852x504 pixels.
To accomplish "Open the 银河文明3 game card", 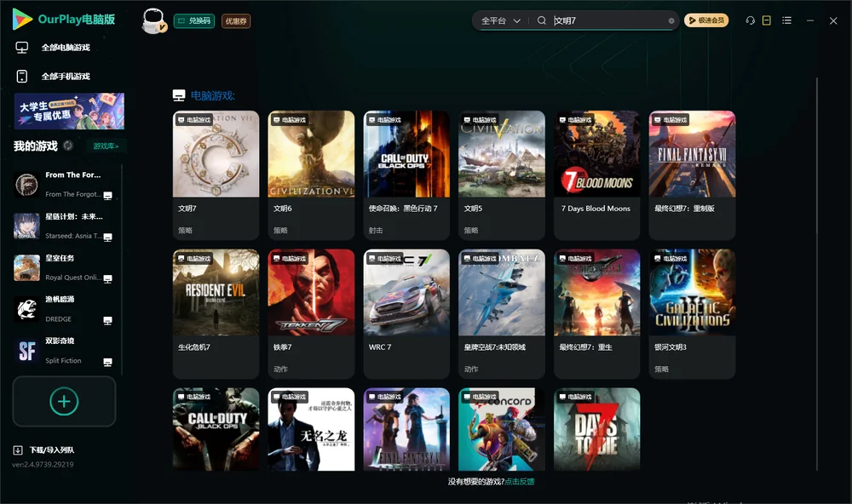I will (x=692, y=313).
